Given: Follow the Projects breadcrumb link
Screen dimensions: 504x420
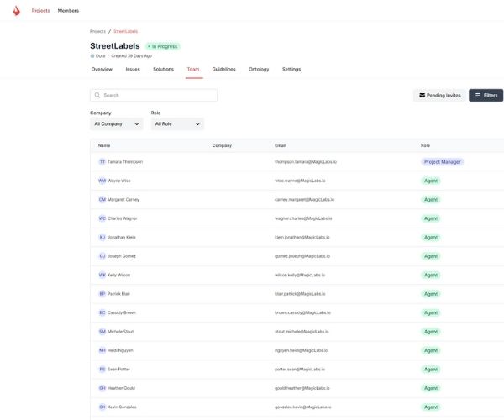Looking at the screenshot, I should tap(97, 31).
